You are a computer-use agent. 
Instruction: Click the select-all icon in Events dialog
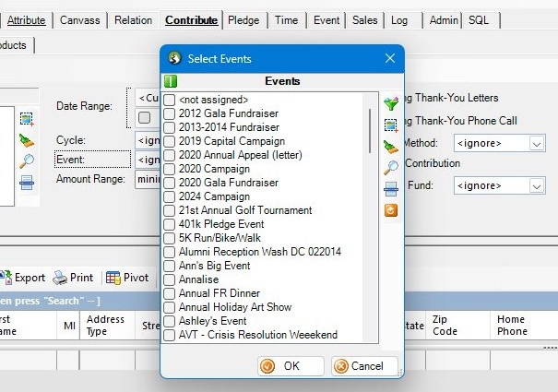(391, 124)
